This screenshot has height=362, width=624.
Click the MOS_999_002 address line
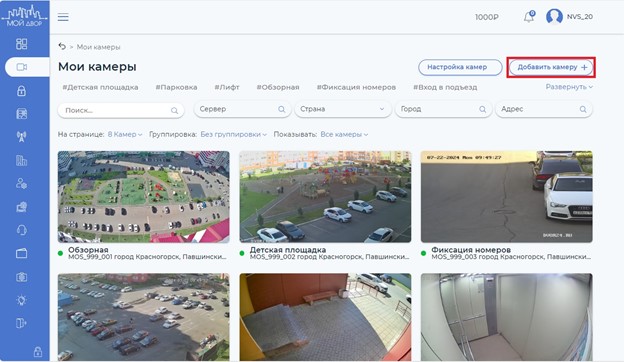click(x=329, y=257)
